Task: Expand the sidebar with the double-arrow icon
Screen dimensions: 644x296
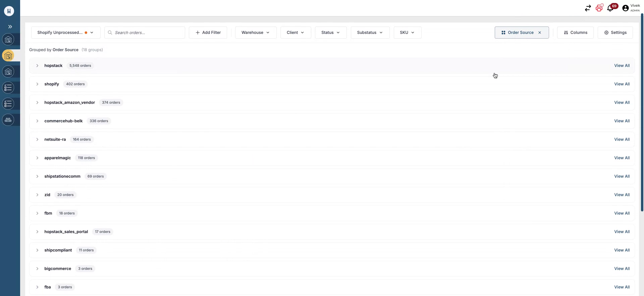Action: pyautogui.click(x=10, y=27)
